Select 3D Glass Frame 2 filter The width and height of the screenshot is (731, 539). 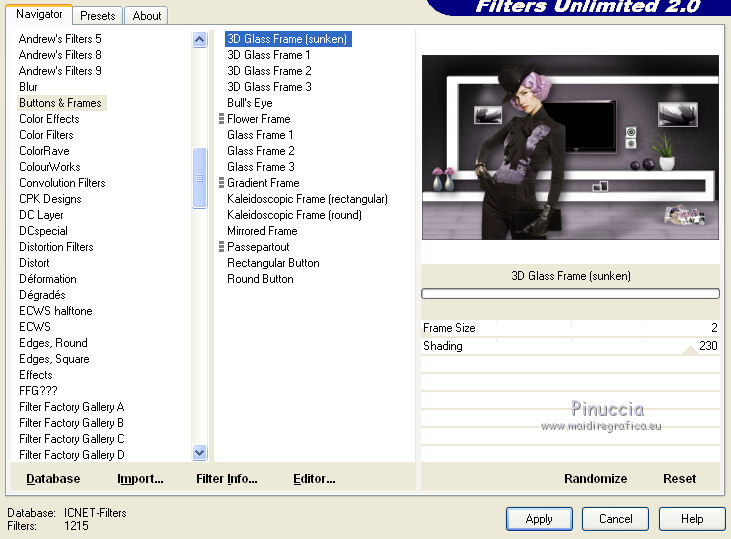click(x=269, y=71)
